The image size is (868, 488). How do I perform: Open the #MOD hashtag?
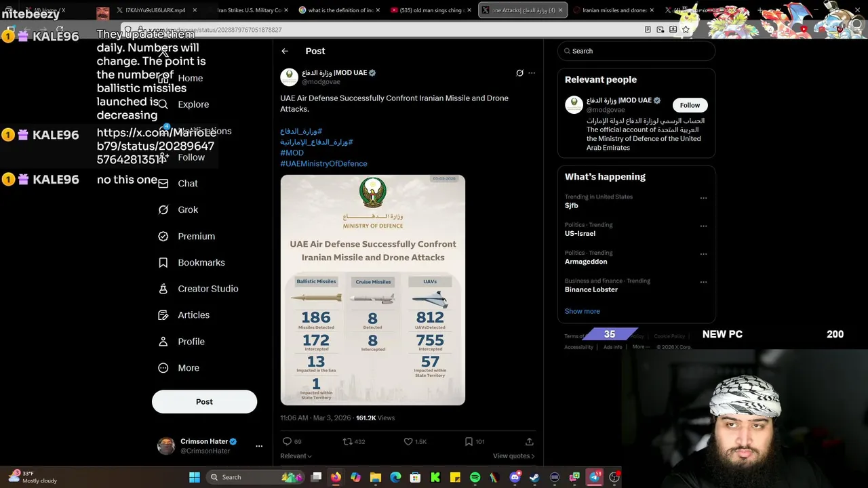pyautogui.click(x=292, y=152)
